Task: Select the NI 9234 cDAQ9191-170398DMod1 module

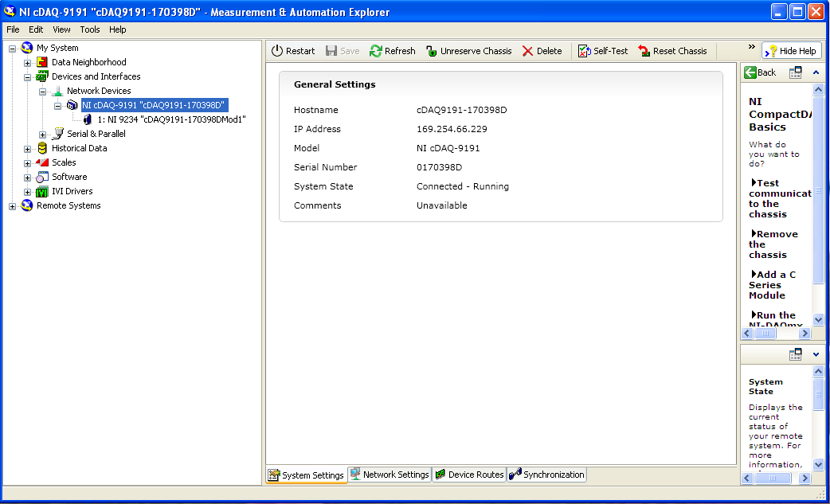Action: [x=171, y=119]
